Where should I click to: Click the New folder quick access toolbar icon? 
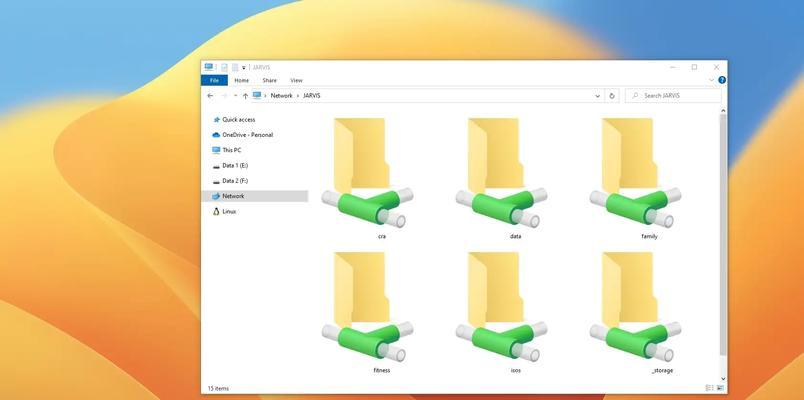click(235, 67)
